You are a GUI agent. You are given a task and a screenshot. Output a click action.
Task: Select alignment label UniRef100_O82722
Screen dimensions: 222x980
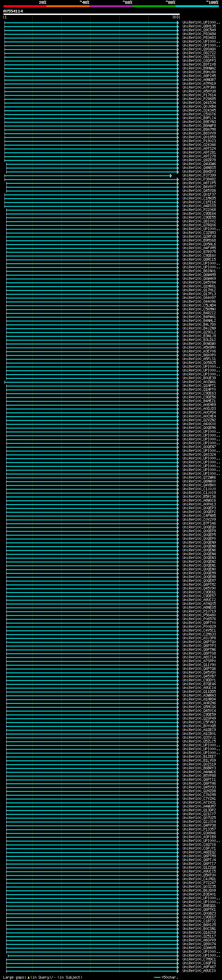(199, 53)
